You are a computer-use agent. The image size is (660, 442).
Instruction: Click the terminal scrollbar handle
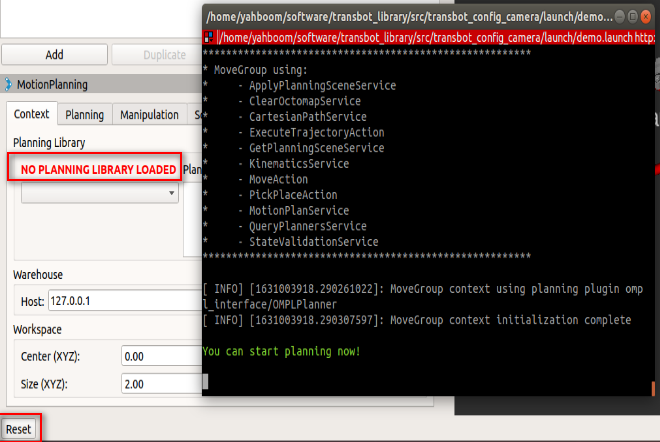click(653, 388)
